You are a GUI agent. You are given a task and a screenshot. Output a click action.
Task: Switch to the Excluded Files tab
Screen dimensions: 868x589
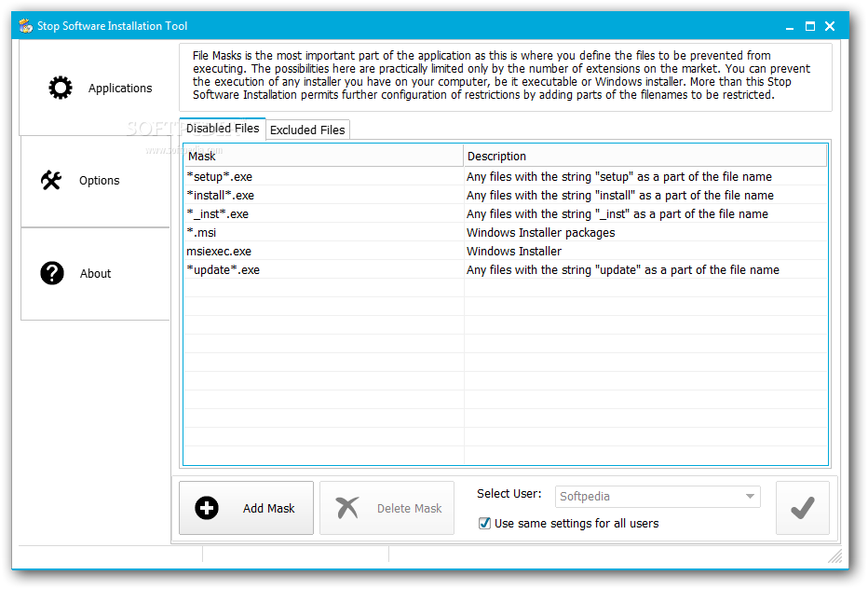point(307,130)
